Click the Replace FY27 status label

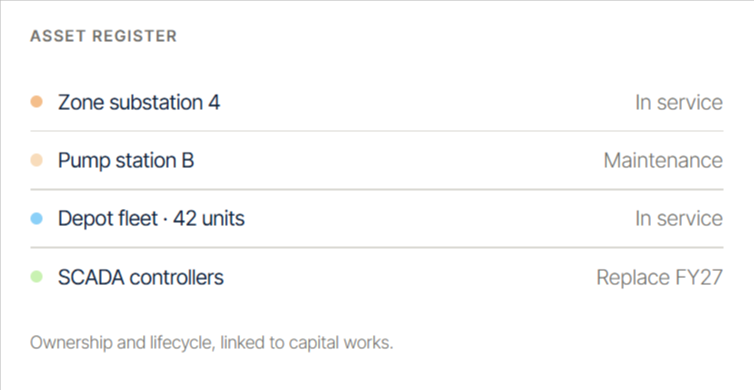[660, 277]
